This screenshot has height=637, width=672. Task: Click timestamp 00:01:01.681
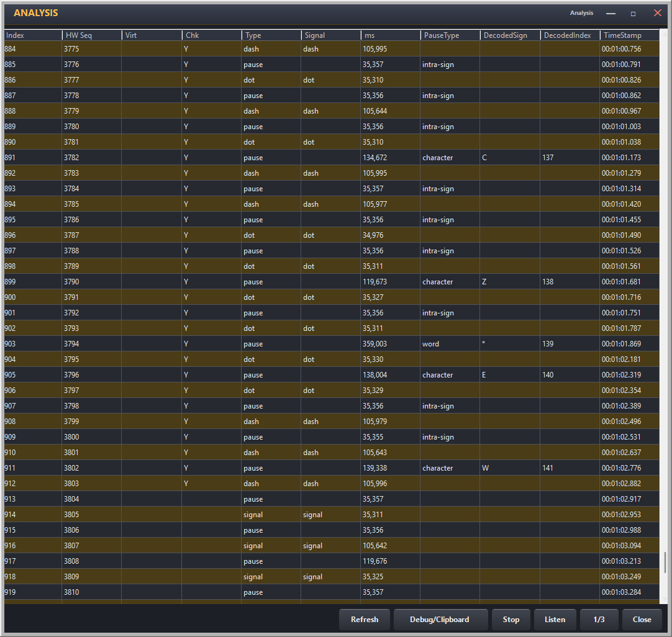point(629,282)
